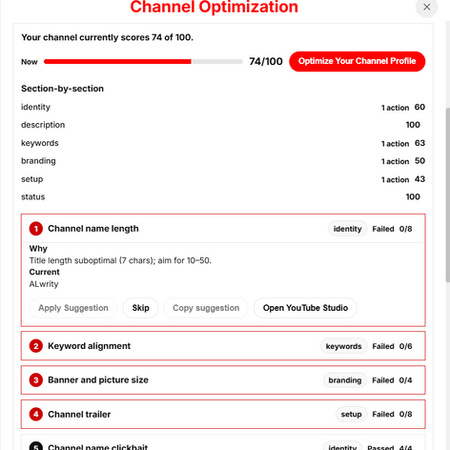
Task: Click the 'Failed 0/4' status on Banner card
Action: click(x=392, y=380)
